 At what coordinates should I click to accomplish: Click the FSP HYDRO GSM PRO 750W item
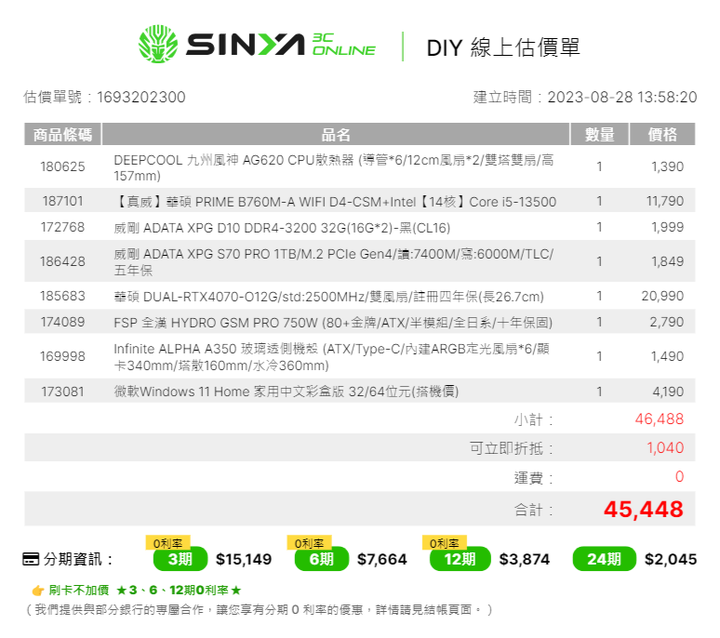tap(333, 323)
